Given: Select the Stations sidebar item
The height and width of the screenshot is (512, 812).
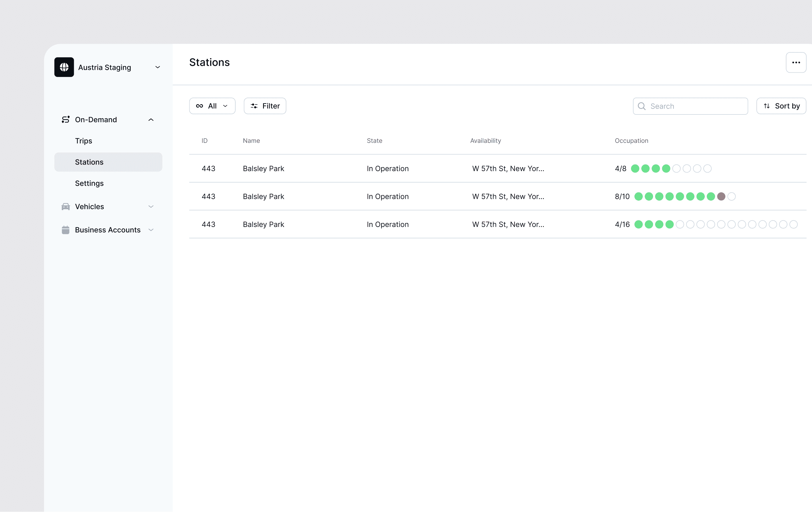Looking at the screenshot, I should [108, 162].
